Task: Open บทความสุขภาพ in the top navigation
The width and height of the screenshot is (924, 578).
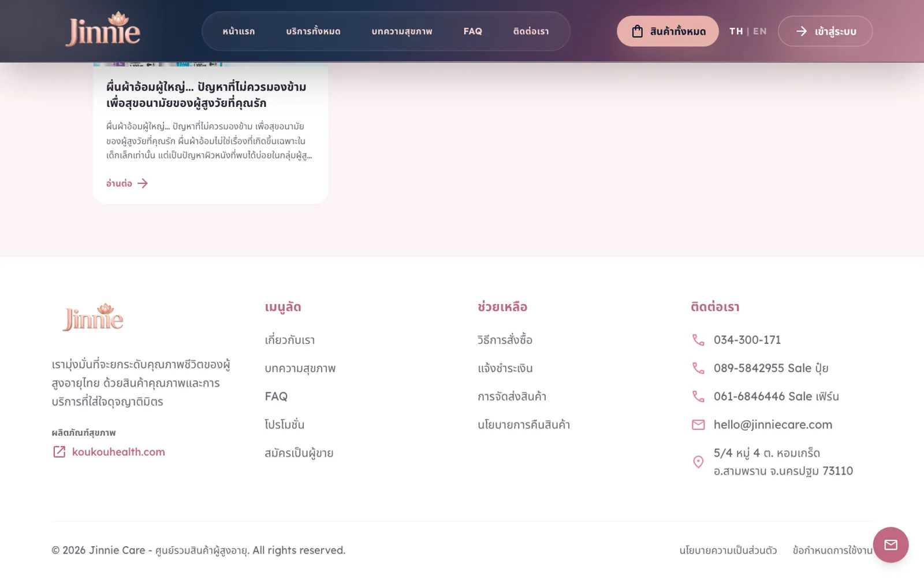Action: point(402,31)
